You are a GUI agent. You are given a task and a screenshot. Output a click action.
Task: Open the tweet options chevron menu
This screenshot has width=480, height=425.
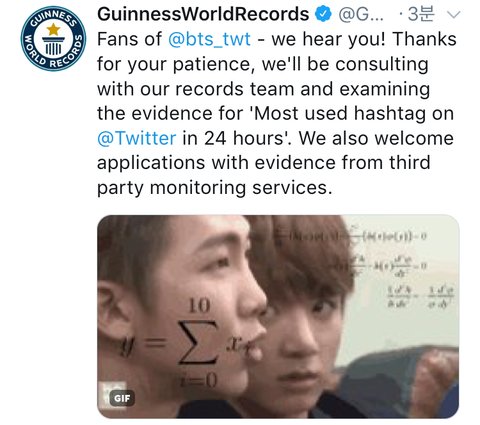[453, 15]
